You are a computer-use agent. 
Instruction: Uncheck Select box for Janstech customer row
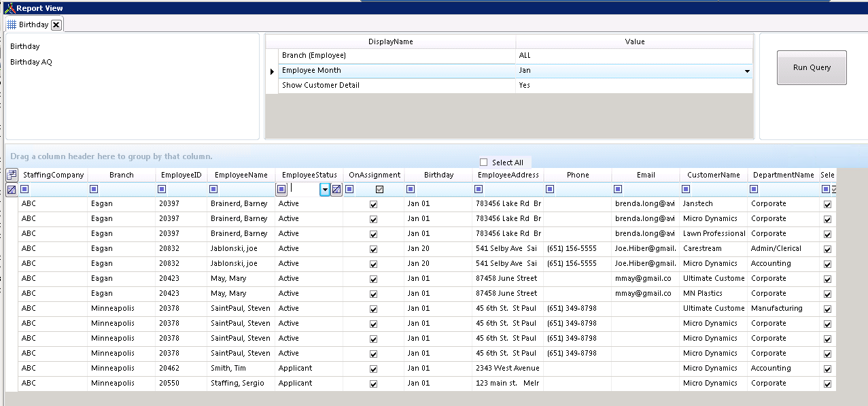[x=827, y=204]
